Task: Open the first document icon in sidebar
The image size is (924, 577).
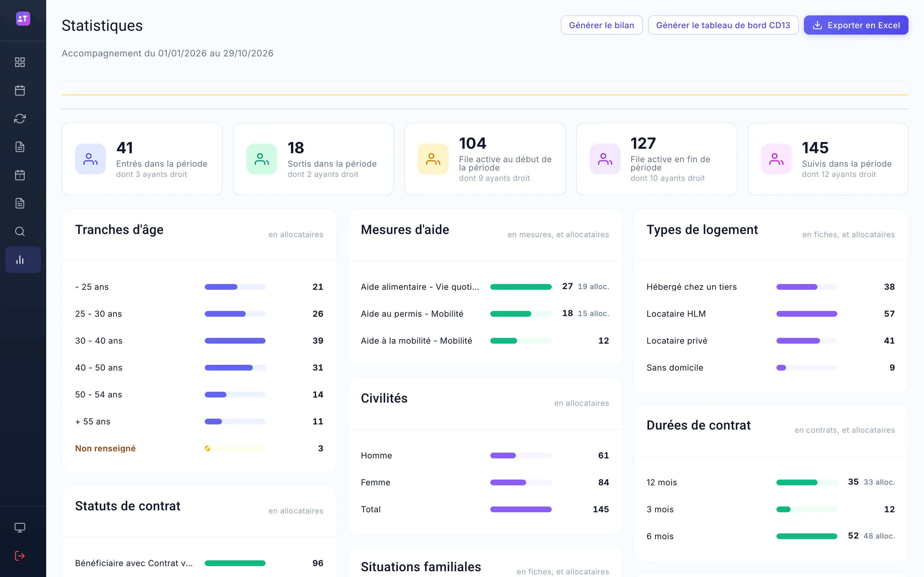Action: 20,147
